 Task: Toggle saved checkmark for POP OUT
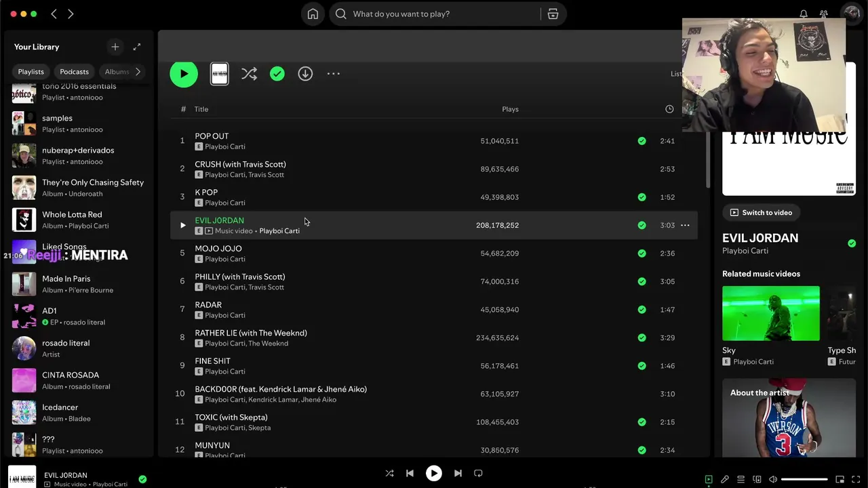point(642,141)
